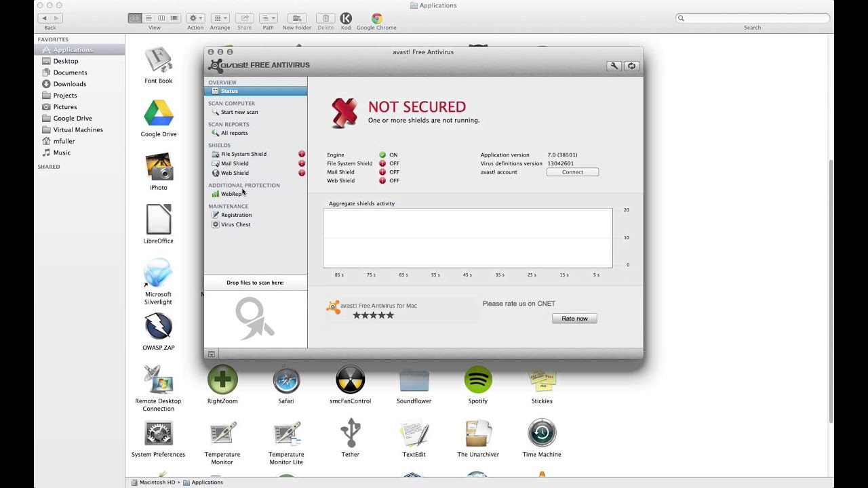The height and width of the screenshot is (488, 868).
Task: Click Delete trash icon in Finder toolbar
Action: 325,18
